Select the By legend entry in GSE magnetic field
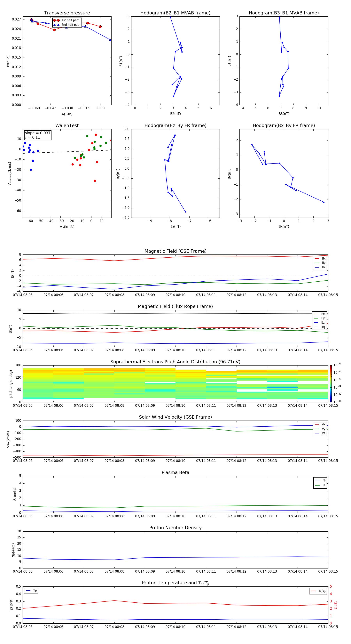Viewport: 351px width, 644px height. click(320, 263)
